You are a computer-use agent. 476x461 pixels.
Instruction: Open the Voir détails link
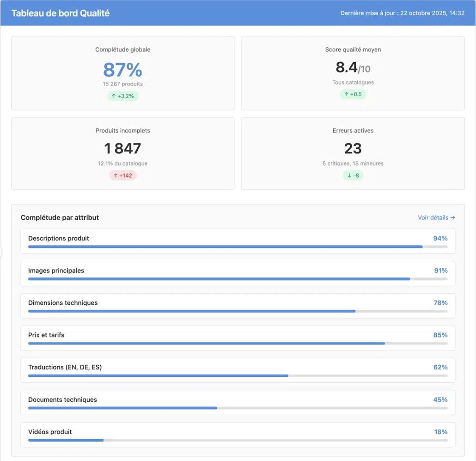436,217
